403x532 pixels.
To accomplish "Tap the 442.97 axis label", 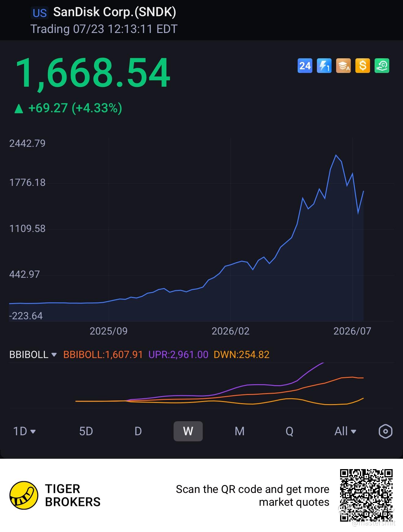I will coord(24,274).
